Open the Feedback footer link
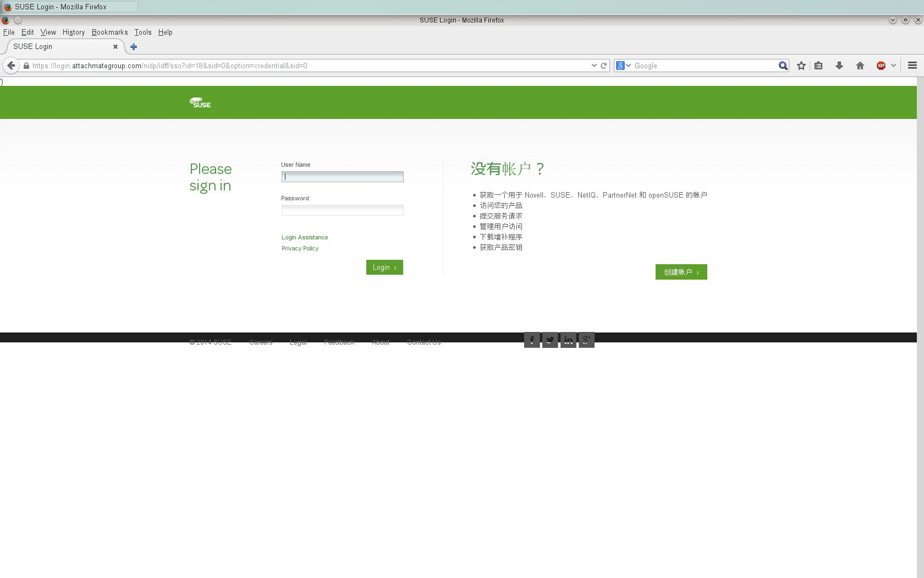924x578 pixels. tap(339, 342)
